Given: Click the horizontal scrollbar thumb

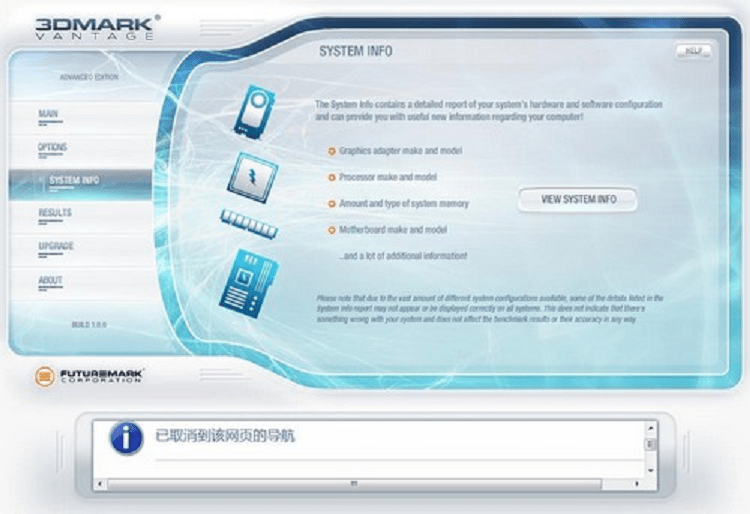Looking at the screenshot, I should [354, 484].
